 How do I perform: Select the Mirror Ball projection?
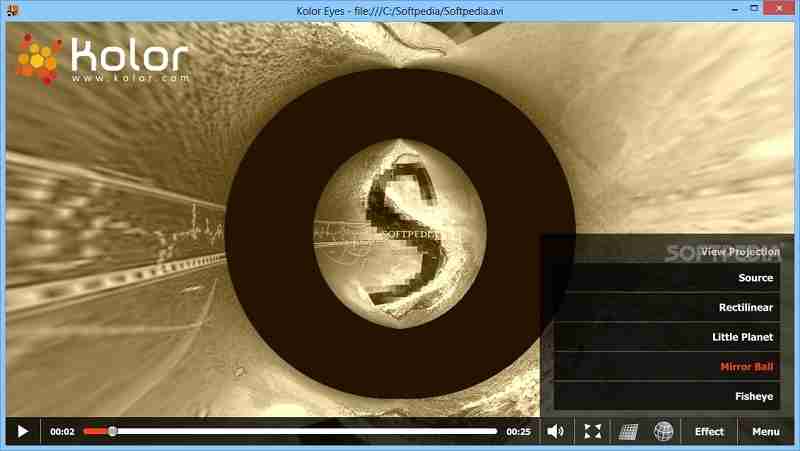pos(667,367)
